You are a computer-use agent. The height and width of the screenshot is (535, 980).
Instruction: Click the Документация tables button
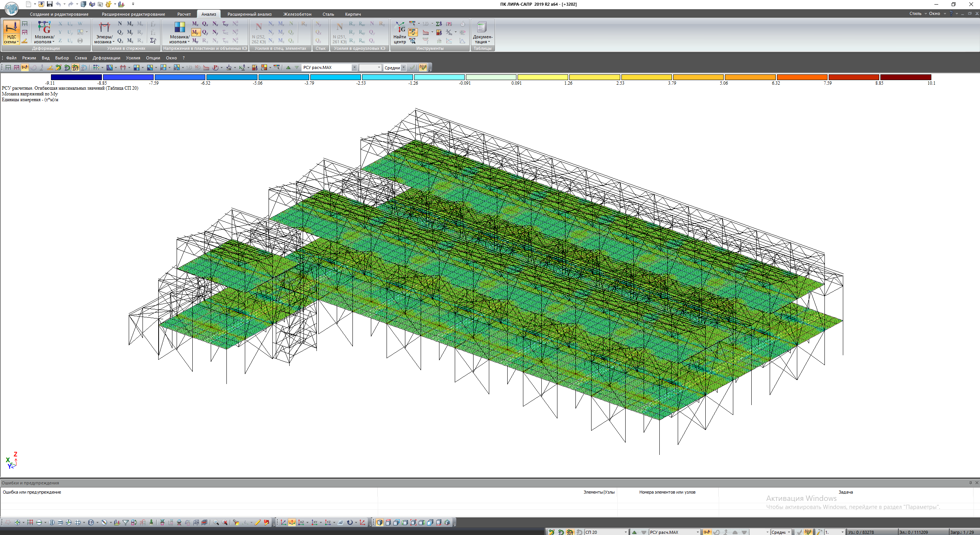pyautogui.click(x=482, y=33)
